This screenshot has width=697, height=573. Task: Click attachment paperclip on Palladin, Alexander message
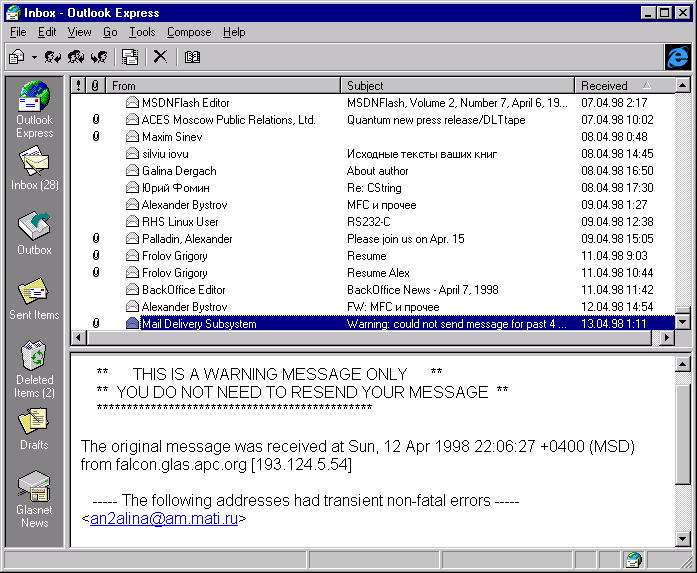coord(96,238)
